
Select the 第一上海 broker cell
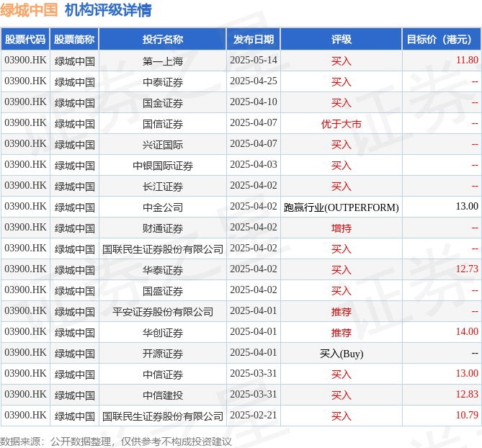click(163, 61)
